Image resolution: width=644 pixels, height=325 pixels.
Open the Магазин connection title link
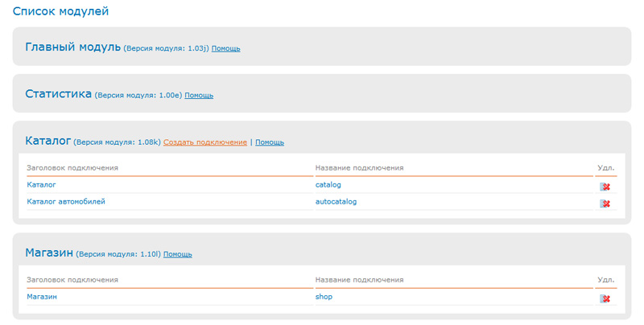click(42, 297)
